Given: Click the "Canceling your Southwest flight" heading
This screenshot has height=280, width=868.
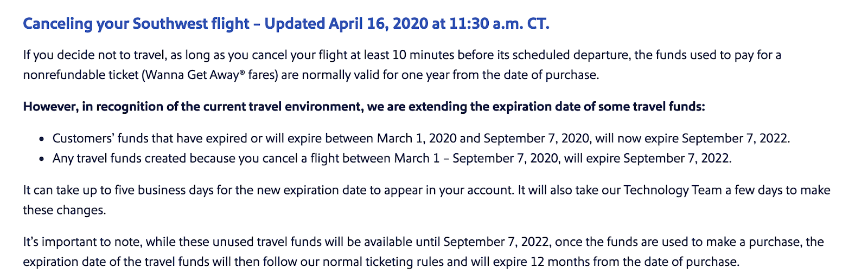Looking at the screenshot, I should 136,24.
